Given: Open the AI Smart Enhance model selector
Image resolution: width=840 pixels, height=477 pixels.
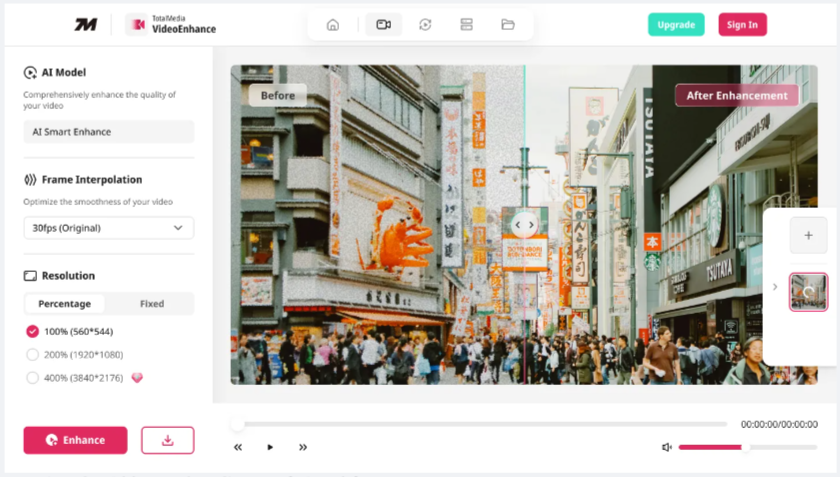Looking at the screenshot, I should (x=108, y=132).
